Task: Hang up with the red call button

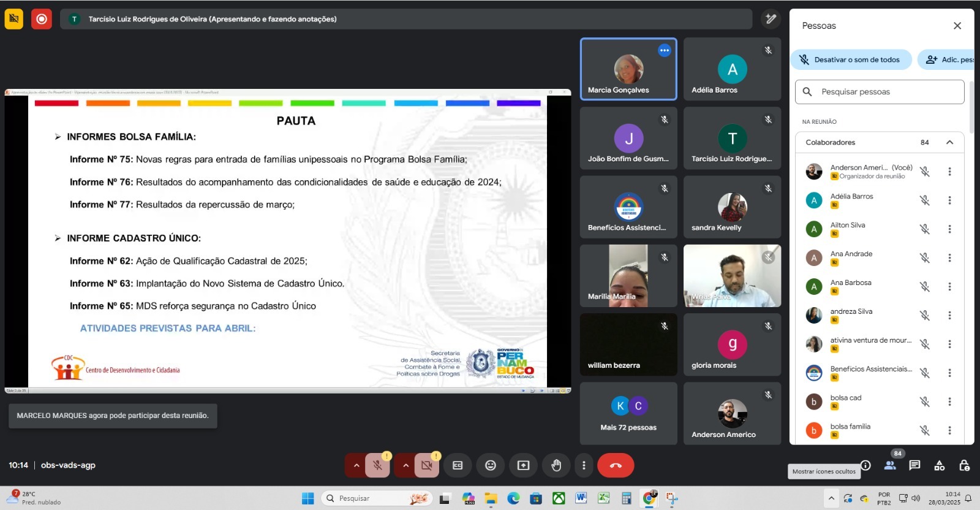Action: 616,465
